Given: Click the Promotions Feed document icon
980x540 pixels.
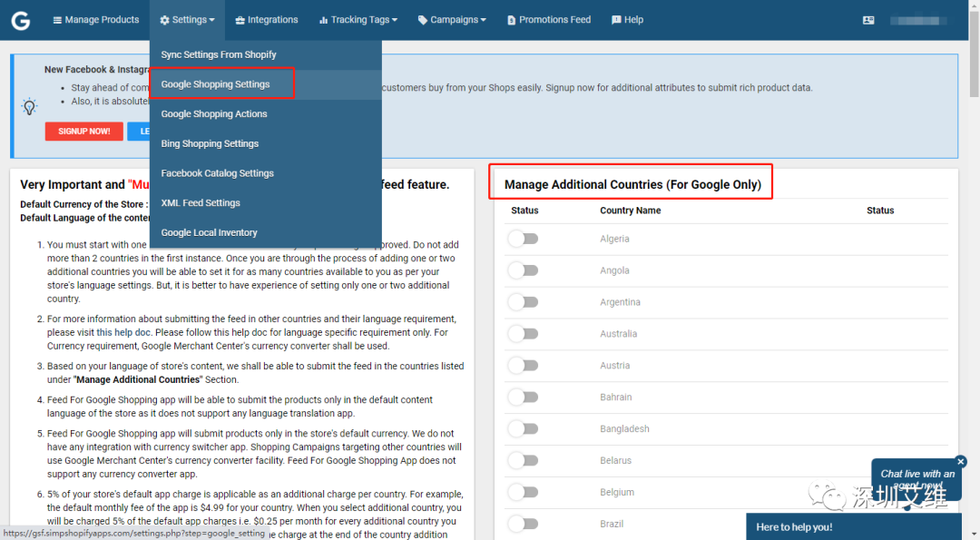Looking at the screenshot, I should click(511, 21).
